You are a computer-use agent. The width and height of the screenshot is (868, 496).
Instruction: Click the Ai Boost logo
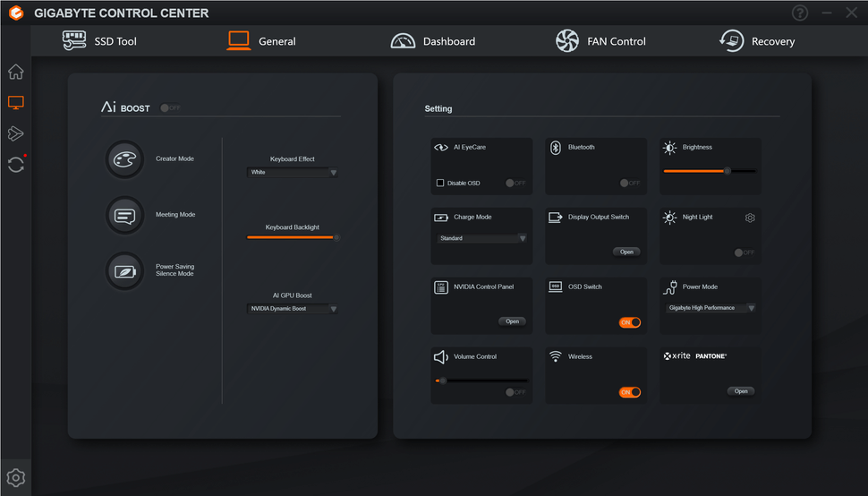click(125, 107)
